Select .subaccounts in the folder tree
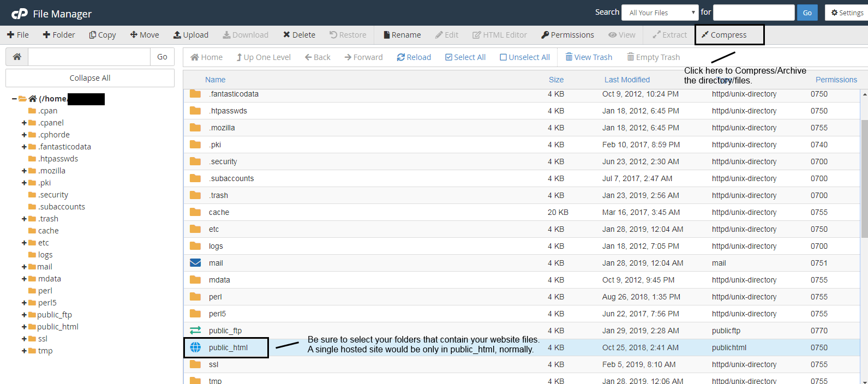 click(62, 207)
